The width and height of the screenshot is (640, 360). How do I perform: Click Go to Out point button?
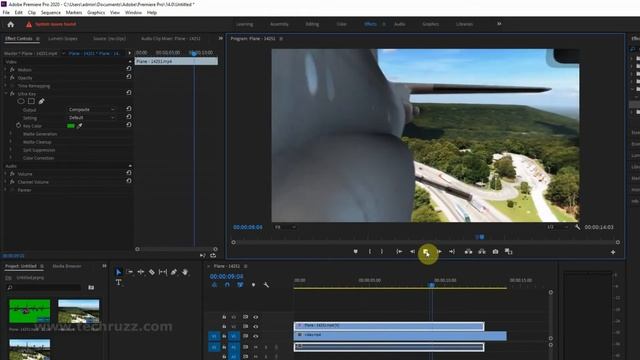coord(452,252)
